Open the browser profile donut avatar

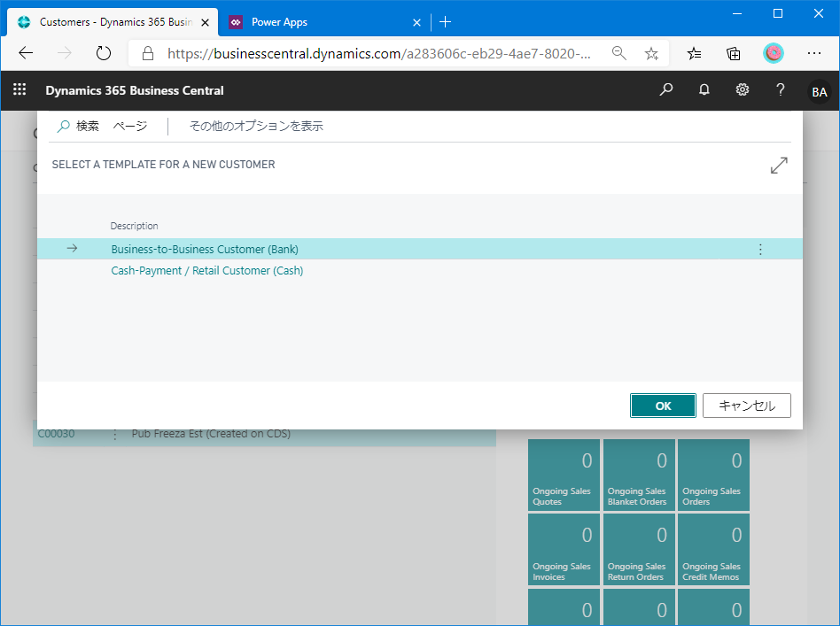(773, 53)
